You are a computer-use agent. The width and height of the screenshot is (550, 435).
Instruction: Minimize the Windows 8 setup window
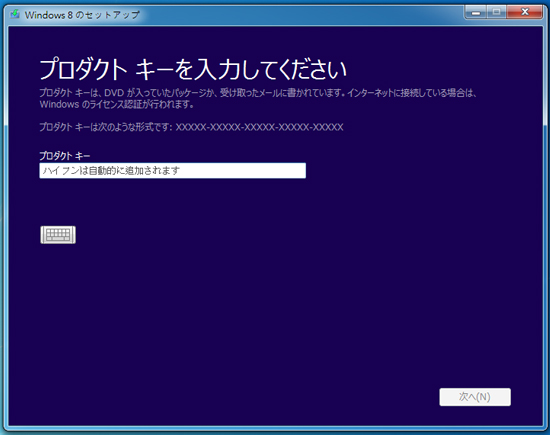click(x=476, y=13)
